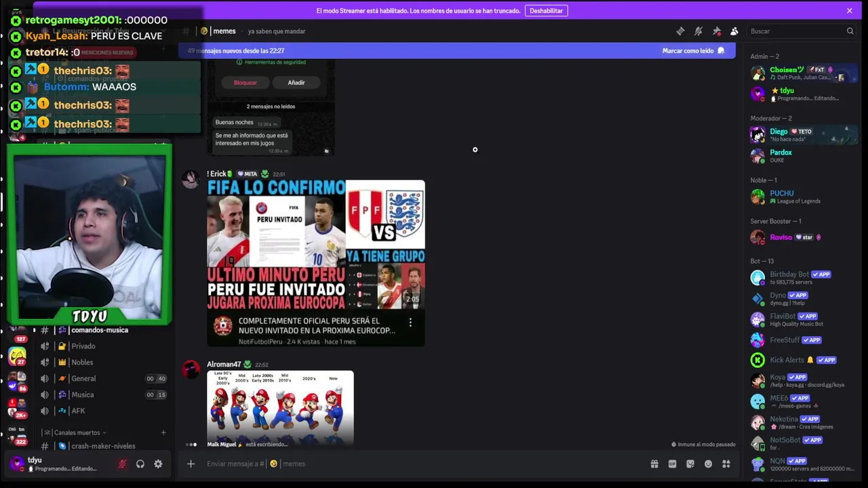Click Marcar como leído
This screenshot has height=488, width=868.
pyautogui.click(x=693, y=51)
